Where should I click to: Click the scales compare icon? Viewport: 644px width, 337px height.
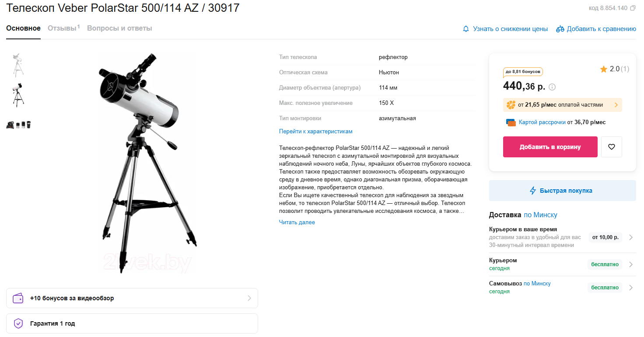(560, 29)
